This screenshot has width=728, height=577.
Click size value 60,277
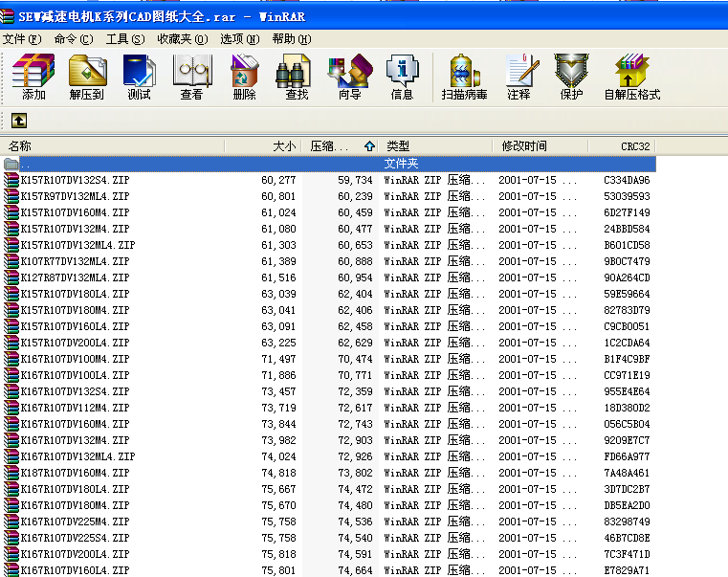point(278,180)
